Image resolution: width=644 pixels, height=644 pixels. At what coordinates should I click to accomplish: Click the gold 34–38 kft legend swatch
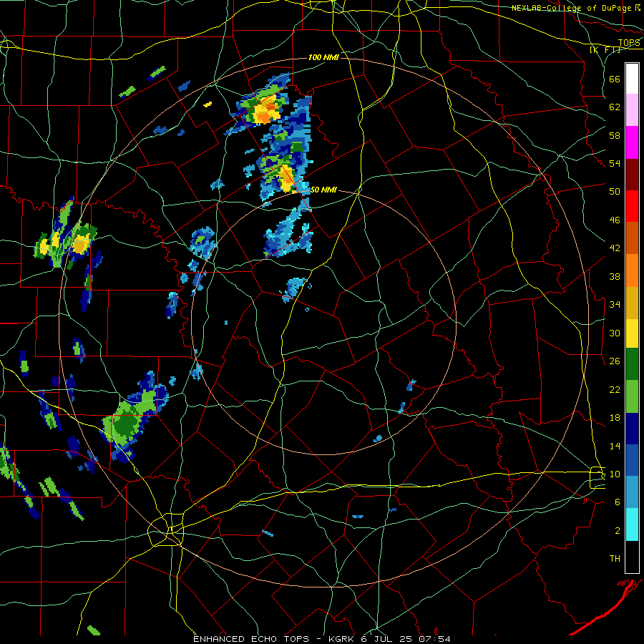coord(632,303)
